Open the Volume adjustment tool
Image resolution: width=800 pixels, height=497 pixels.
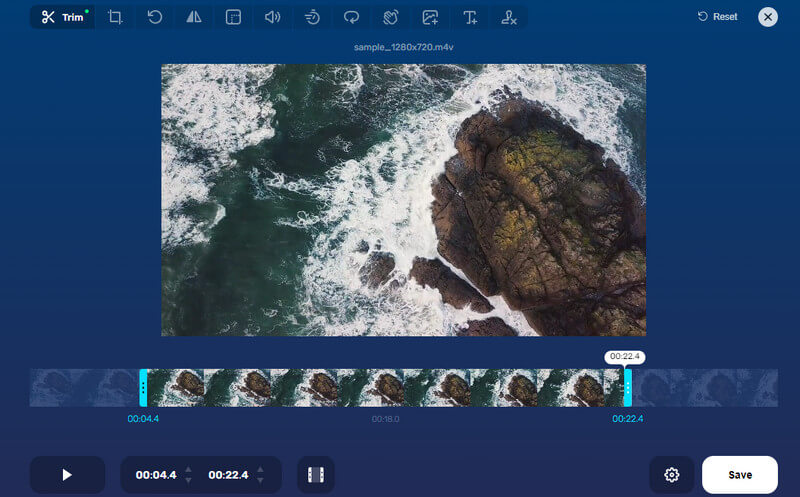tap(272, 17)
